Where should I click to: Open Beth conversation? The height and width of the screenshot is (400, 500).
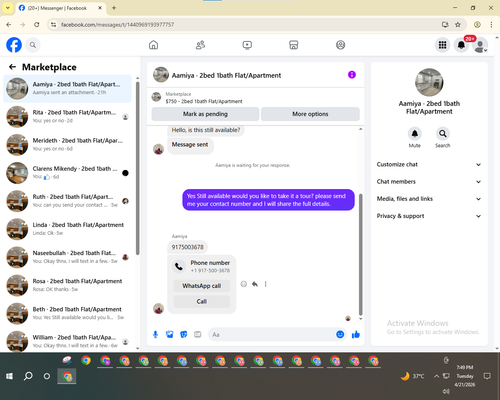point(67,313)
